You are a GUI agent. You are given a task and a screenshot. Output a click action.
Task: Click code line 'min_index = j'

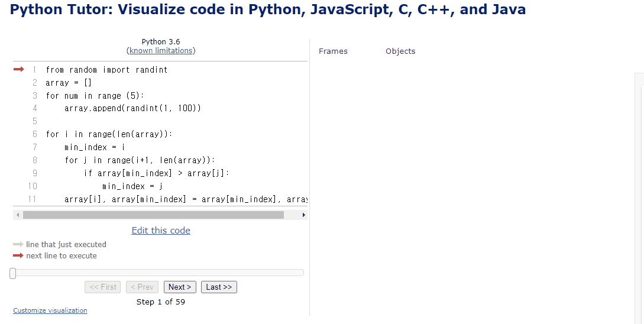coord(132,186)
